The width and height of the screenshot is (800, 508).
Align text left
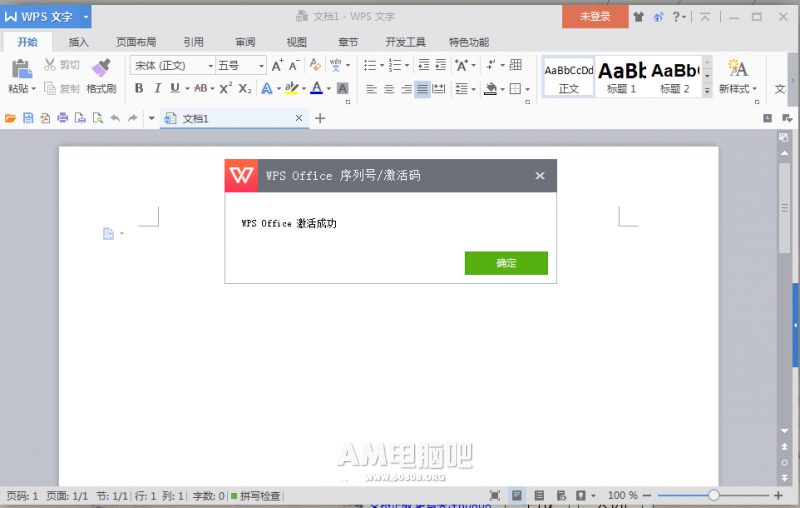pyautogui.click(x=371, y=89)
